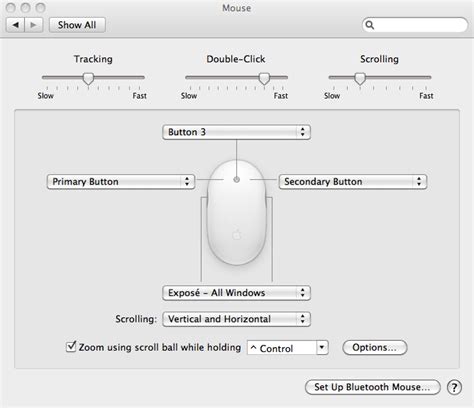The image size is (474, 408).
Task: Click the forward arrow navigation icon
Action: click(33, 25)
